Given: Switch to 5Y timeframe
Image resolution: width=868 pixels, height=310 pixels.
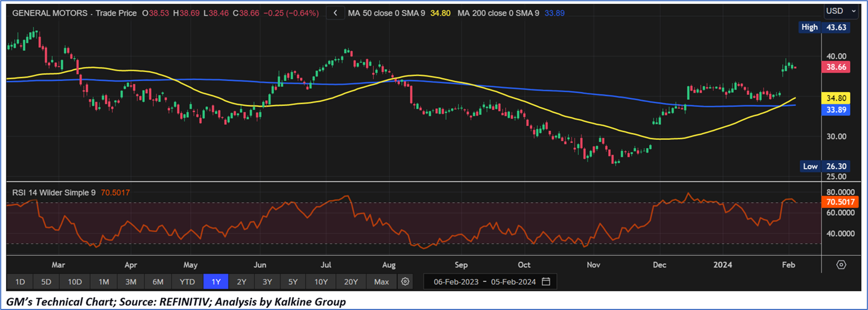Looking at the screenshot, I should (293, 281).
